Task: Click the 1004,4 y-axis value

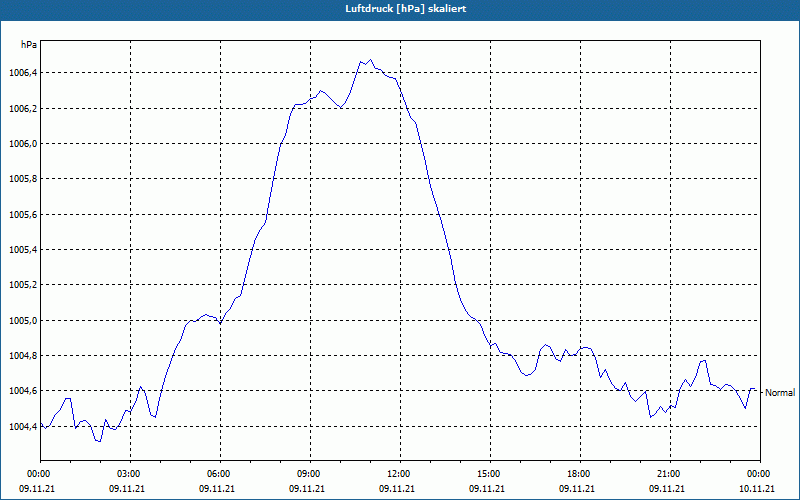Action: (23, 427)
